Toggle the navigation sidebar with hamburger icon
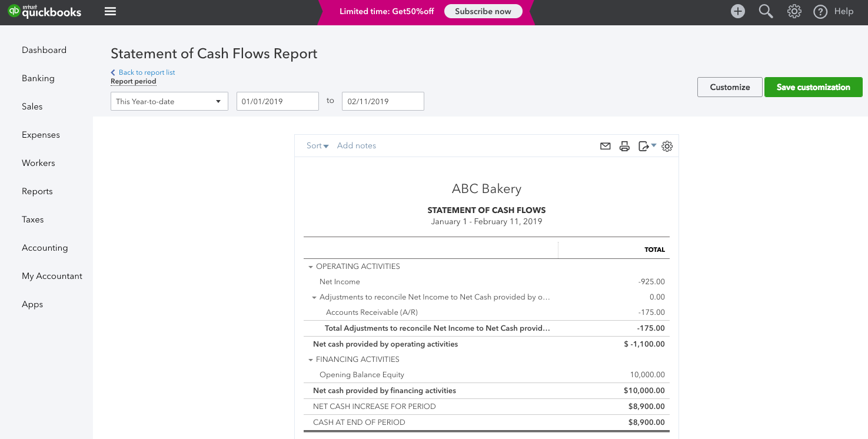 pos(110,10)
